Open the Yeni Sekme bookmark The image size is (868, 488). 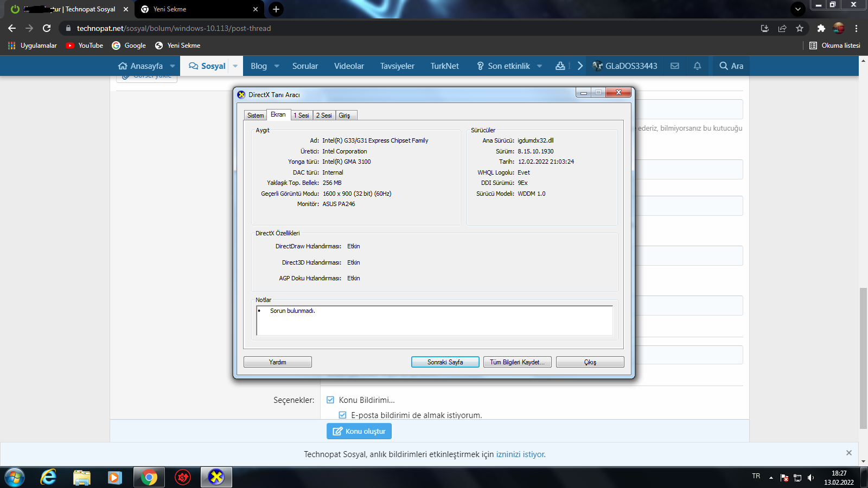pyautogui.click(x=177, y=46)
